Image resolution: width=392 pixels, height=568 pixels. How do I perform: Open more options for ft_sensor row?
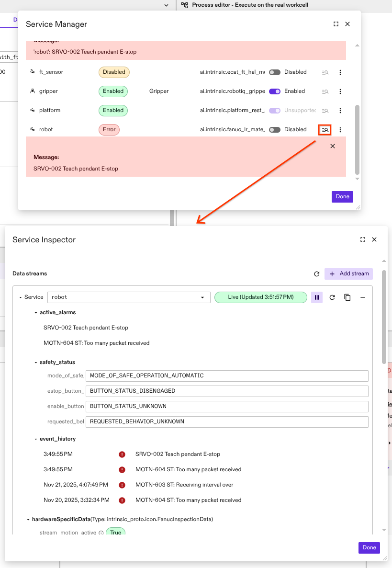(x=340, y=72)
